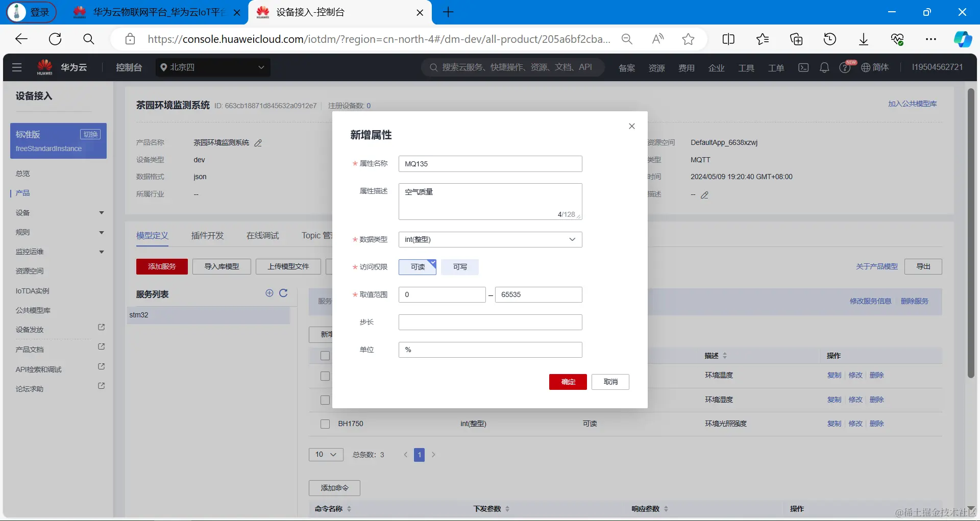This screenshot has width=980, height=521.
Task: Open 备案 in top menu
Action: [x=627, y=68]
